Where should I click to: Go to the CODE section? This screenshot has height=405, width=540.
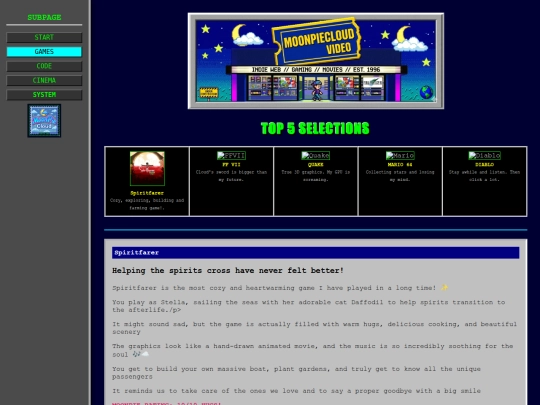tap(44, 66)
